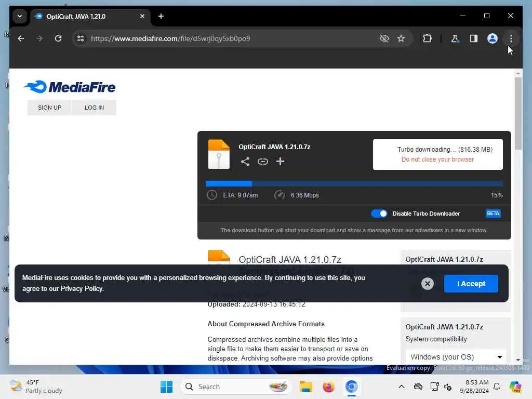Open the Chrome Labs flask icon

[x=455, y=38]
